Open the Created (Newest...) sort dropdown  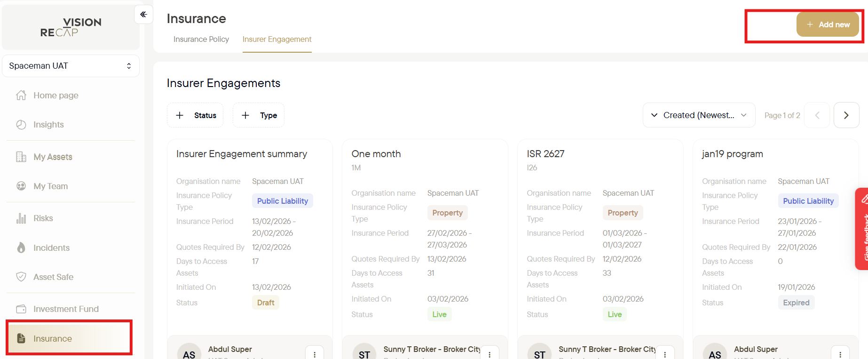click(699, 115)
